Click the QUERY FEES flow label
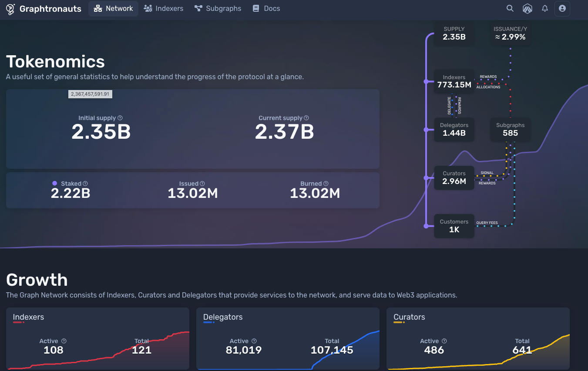The width and height of the screenshot is (588, 371). coord(487,223)
